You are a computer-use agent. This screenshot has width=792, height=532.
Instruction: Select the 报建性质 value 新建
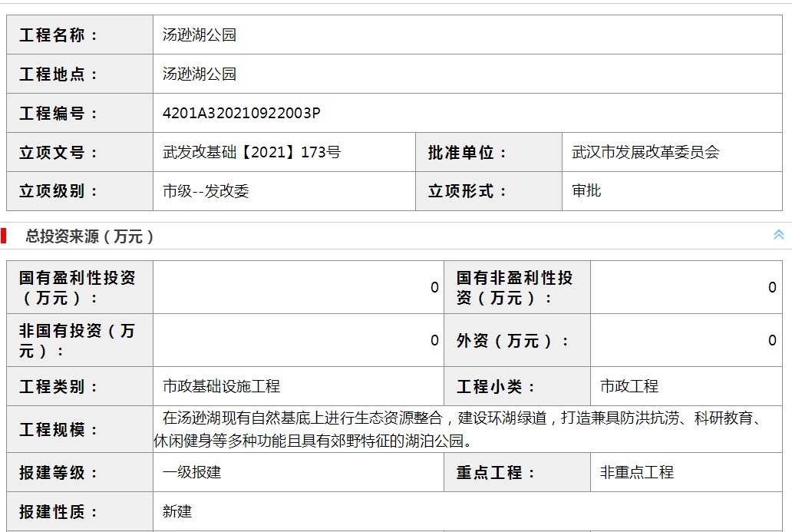pos(177,511)
